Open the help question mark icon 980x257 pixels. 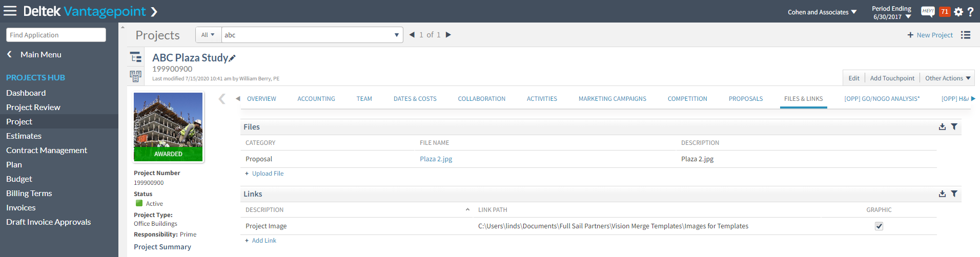tap(970, 12)
